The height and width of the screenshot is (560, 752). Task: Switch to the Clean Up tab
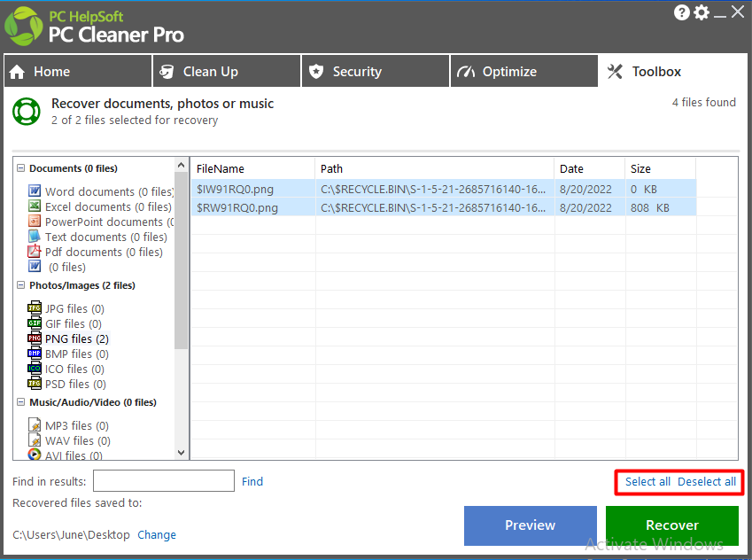coord(227,71)
